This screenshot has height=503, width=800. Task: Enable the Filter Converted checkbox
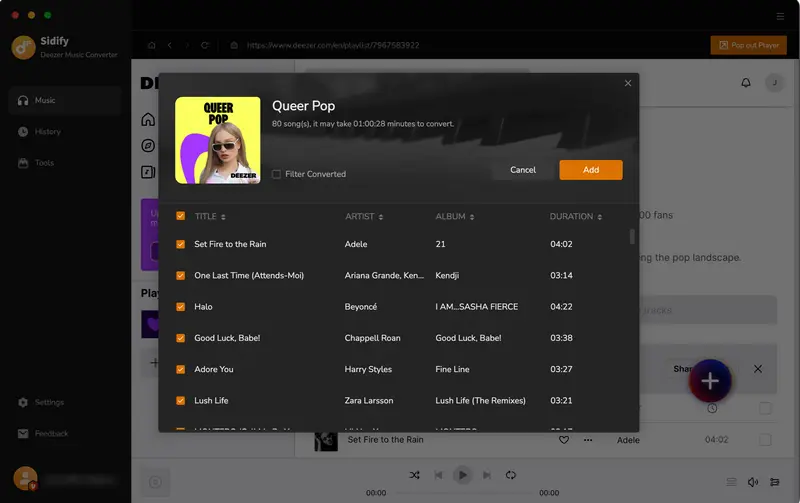click(x=277, y=174)
